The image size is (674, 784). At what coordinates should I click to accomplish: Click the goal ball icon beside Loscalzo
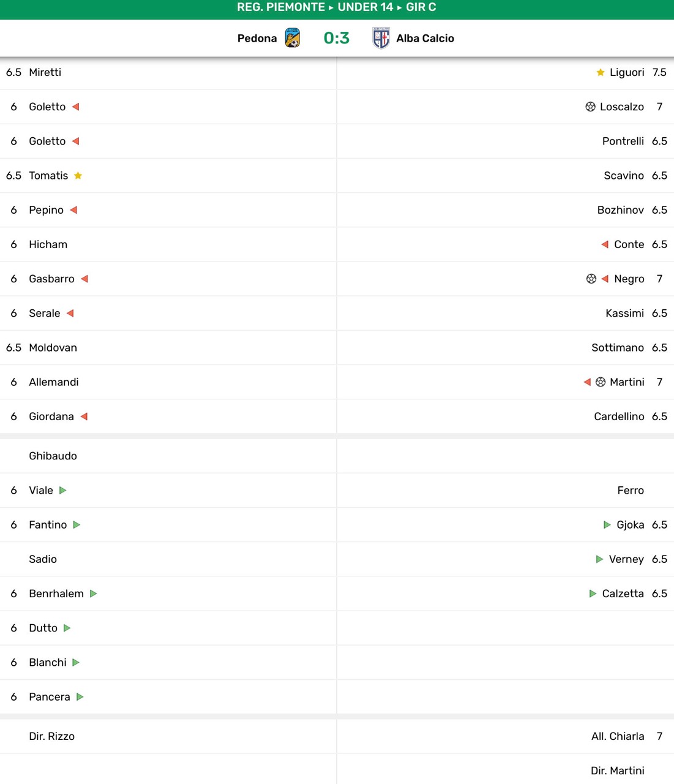tap(590, 107)
